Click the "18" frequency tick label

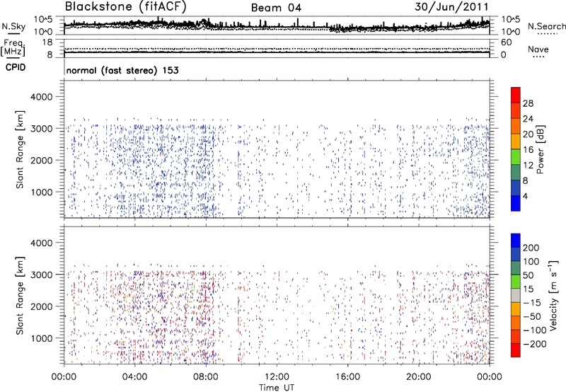click(47, 42)
